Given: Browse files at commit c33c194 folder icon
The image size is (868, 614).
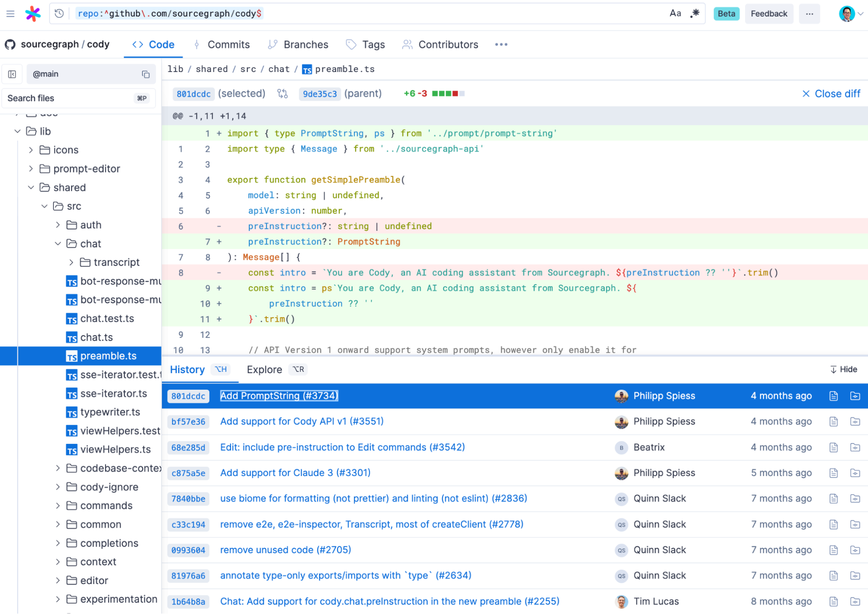Looking at the screenshot, I should coord(855,525).
